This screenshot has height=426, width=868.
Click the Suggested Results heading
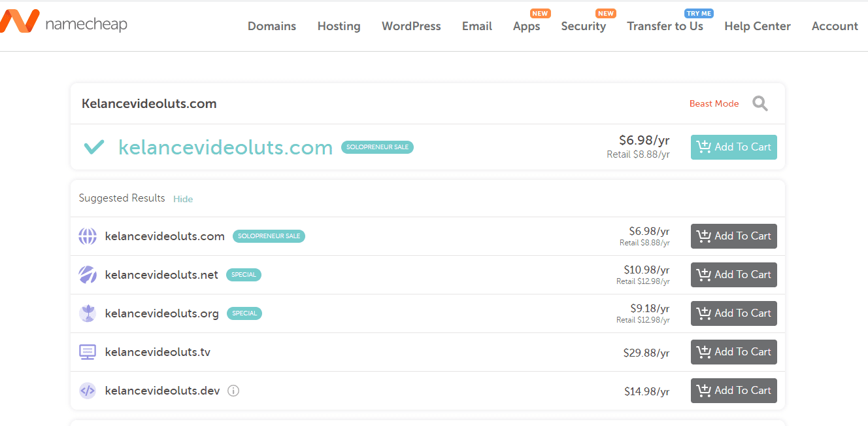coord(122,198)
